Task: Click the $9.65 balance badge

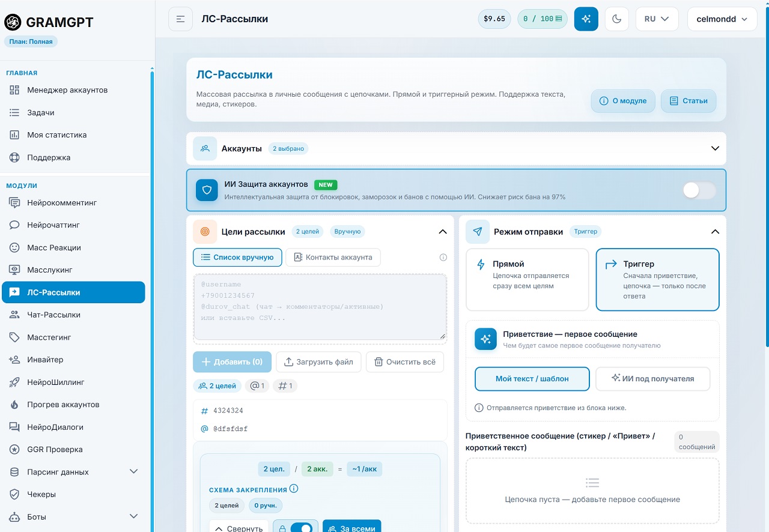Action: (494, 19)
